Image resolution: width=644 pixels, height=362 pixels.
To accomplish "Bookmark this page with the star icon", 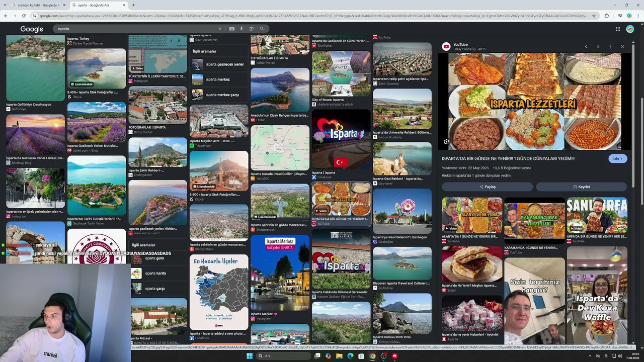I will point(595,16).
